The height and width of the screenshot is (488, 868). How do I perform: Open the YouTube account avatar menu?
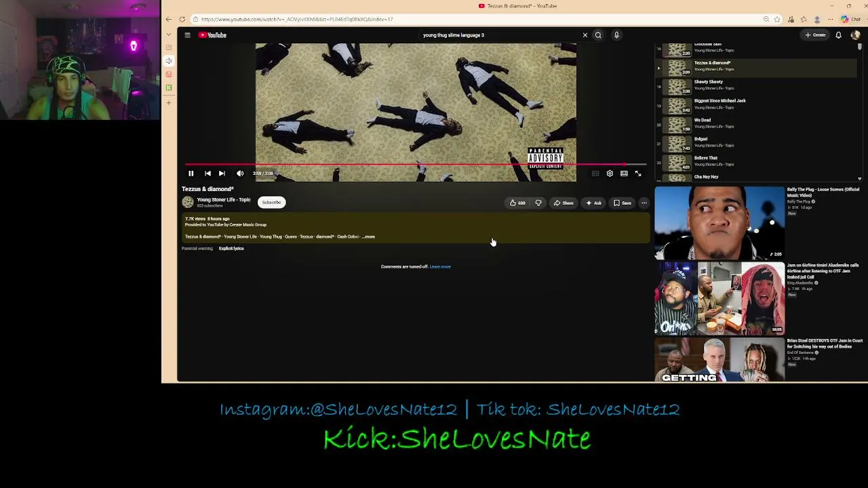[856, 35]
